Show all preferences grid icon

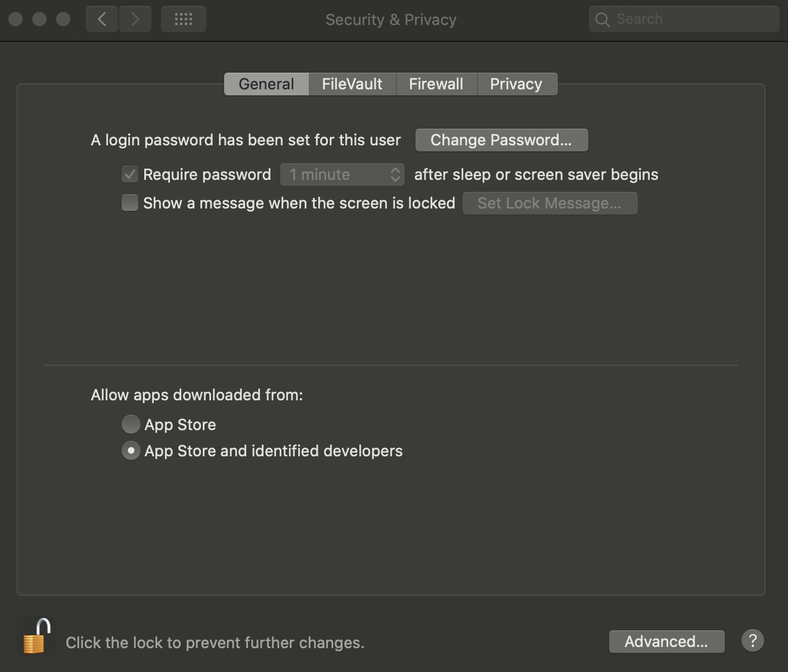184,19
